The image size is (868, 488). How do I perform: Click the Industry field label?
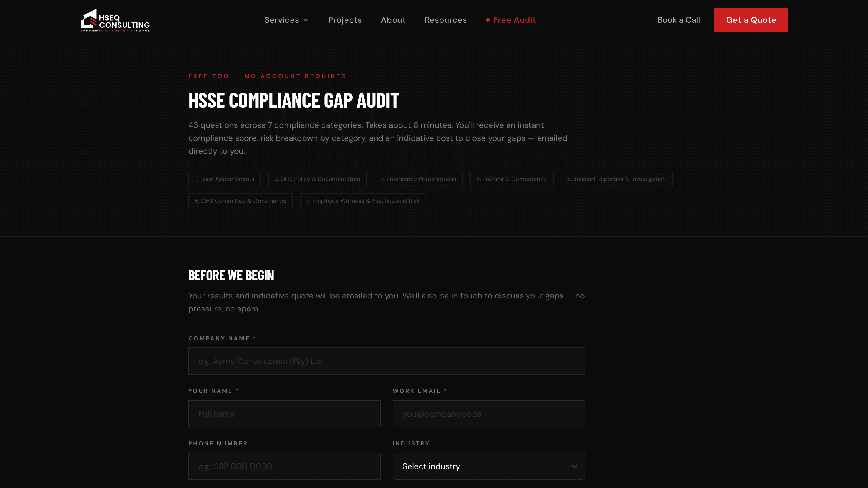pos(411,443)
